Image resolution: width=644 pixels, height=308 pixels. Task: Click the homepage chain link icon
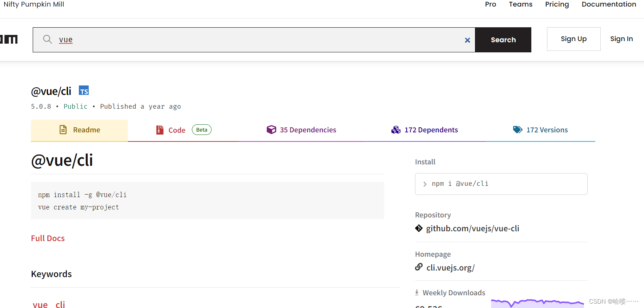pos(419,267)
